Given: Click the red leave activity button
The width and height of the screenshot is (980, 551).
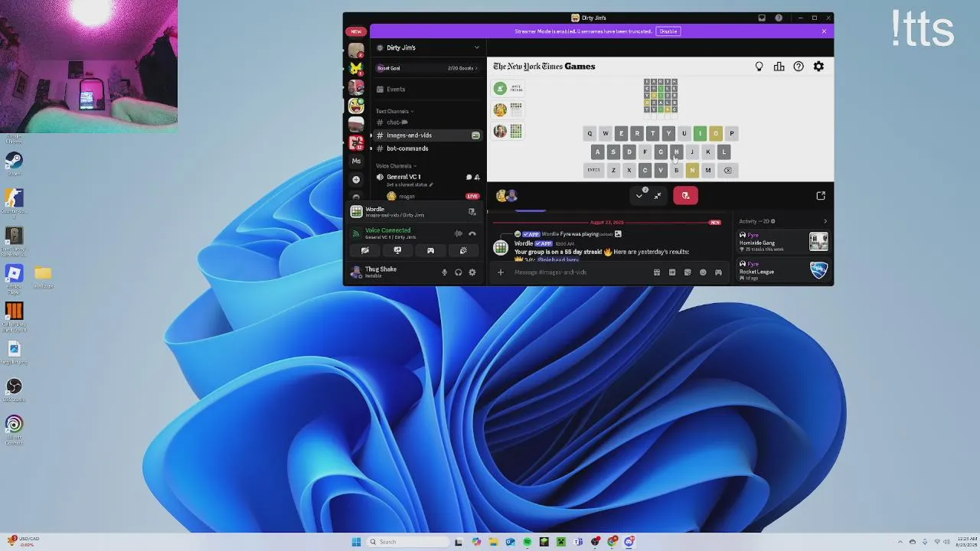Looking at the screenshot, I should (685, 196).
